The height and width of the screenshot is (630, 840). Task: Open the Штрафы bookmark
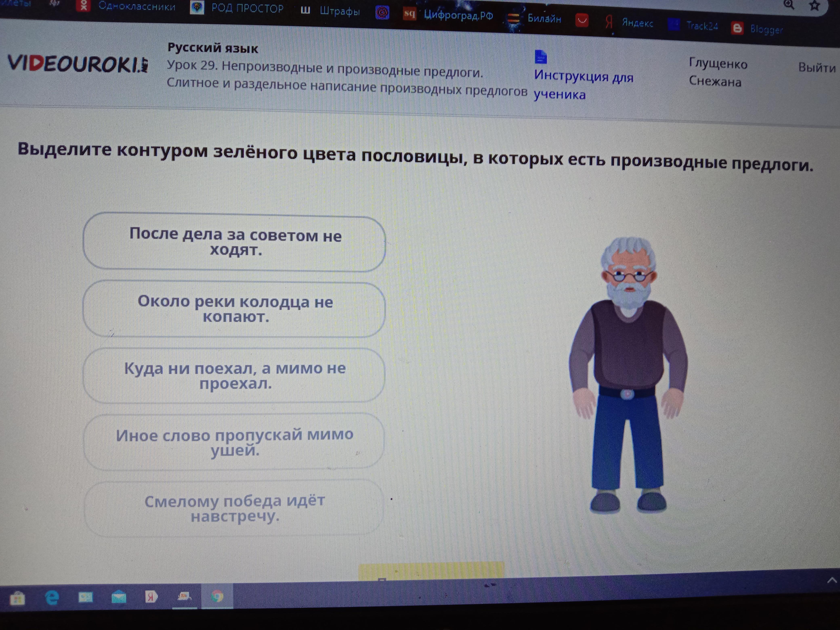339,11
